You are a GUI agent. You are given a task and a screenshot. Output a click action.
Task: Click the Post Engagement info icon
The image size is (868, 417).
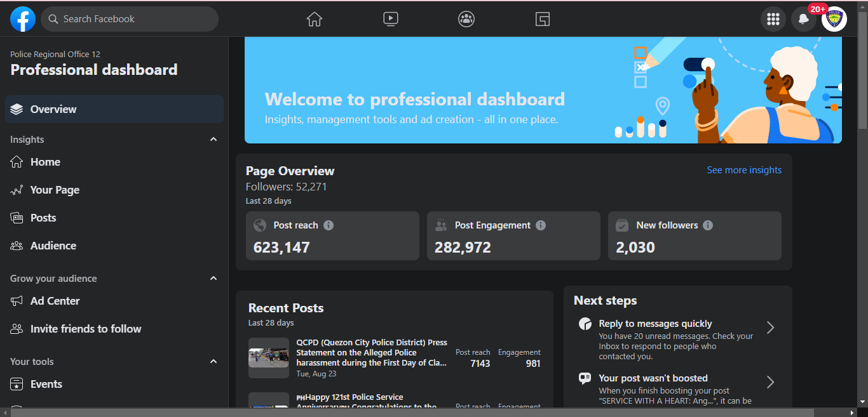click(541, 225)
